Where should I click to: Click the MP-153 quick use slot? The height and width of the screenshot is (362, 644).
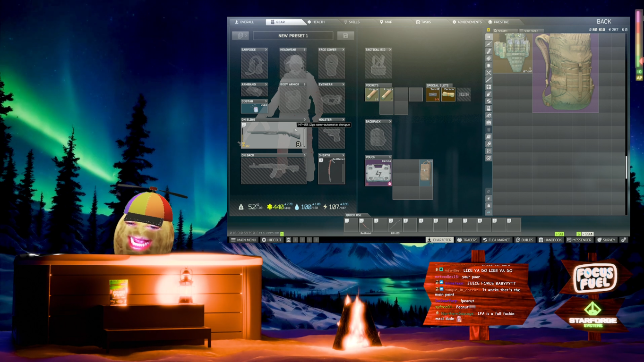395,225
